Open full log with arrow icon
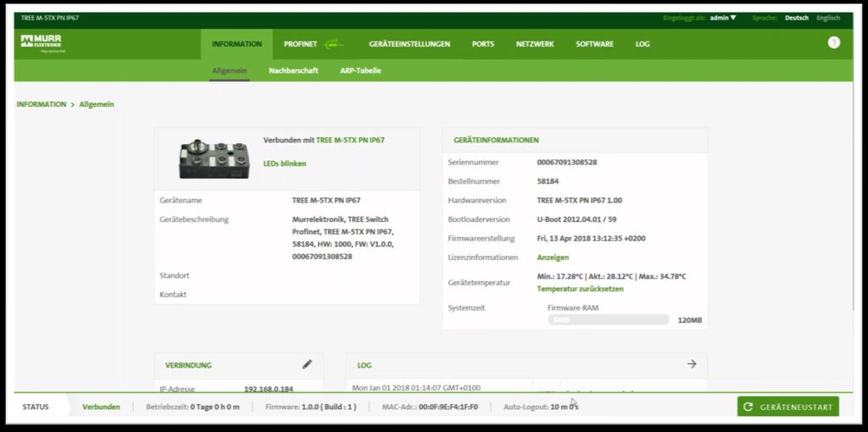Screen dimensions: 868x432 click(692, 364)
